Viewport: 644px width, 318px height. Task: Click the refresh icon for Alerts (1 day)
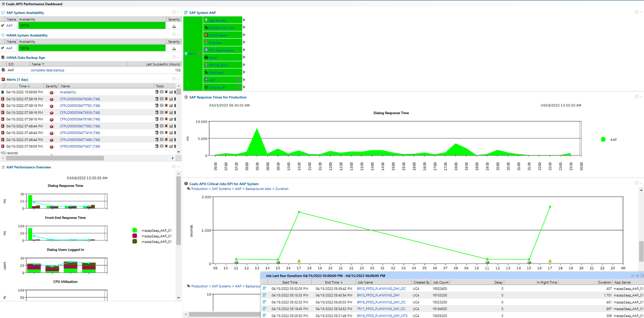pyautogui.click(x=174, y=79)
